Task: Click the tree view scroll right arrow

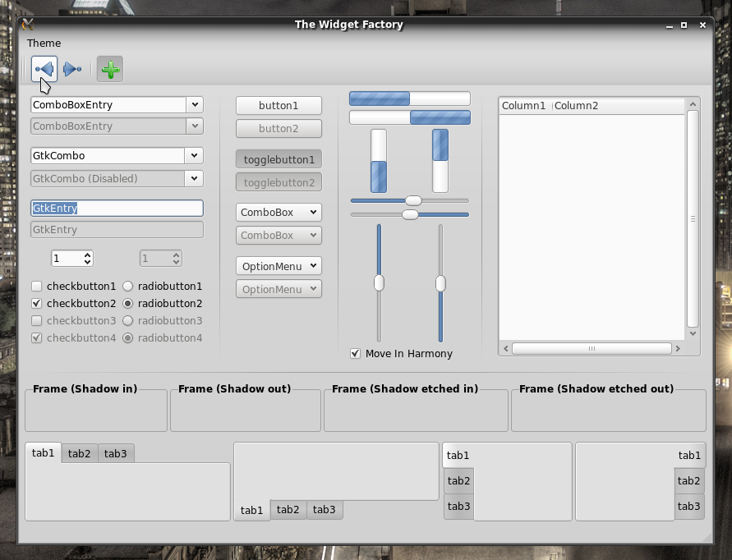Action: click(678, 349)
